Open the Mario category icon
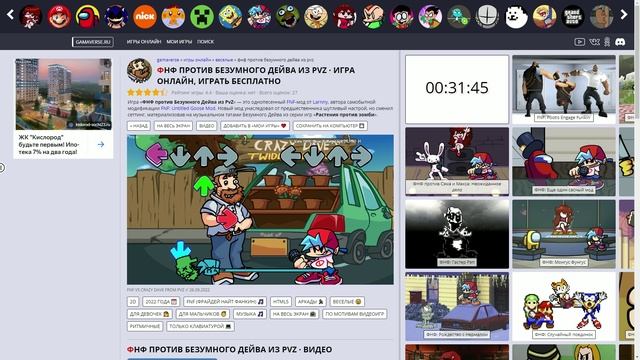 pyautogui.click(x=59, y=17)
